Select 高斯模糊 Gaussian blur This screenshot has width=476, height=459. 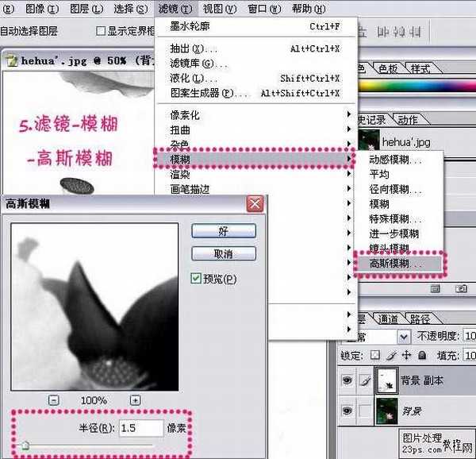(400, 264)
